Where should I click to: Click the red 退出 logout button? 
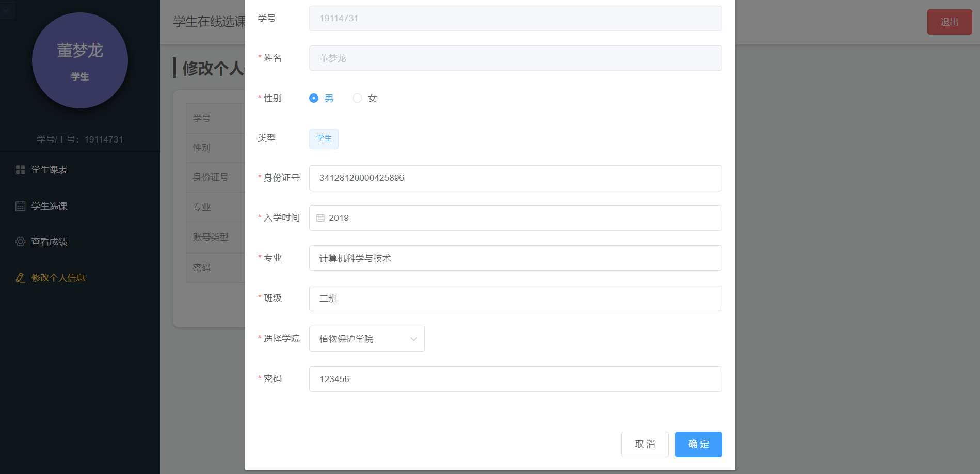click(x=950, y=22)
